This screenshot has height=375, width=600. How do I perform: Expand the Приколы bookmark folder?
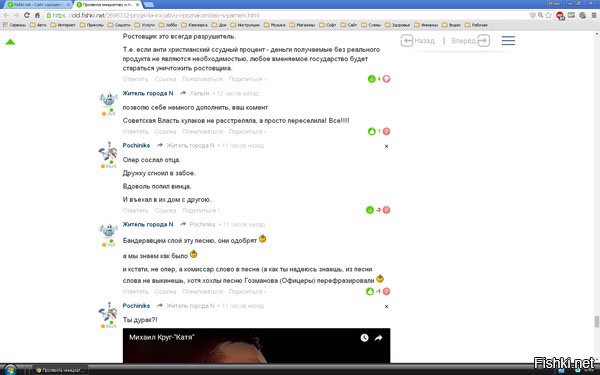click(91, 25)
